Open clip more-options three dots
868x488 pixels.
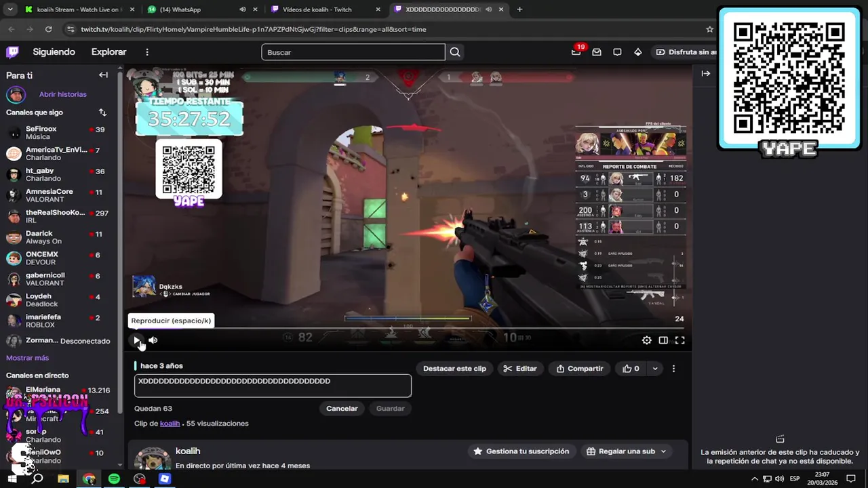[673, 369]
